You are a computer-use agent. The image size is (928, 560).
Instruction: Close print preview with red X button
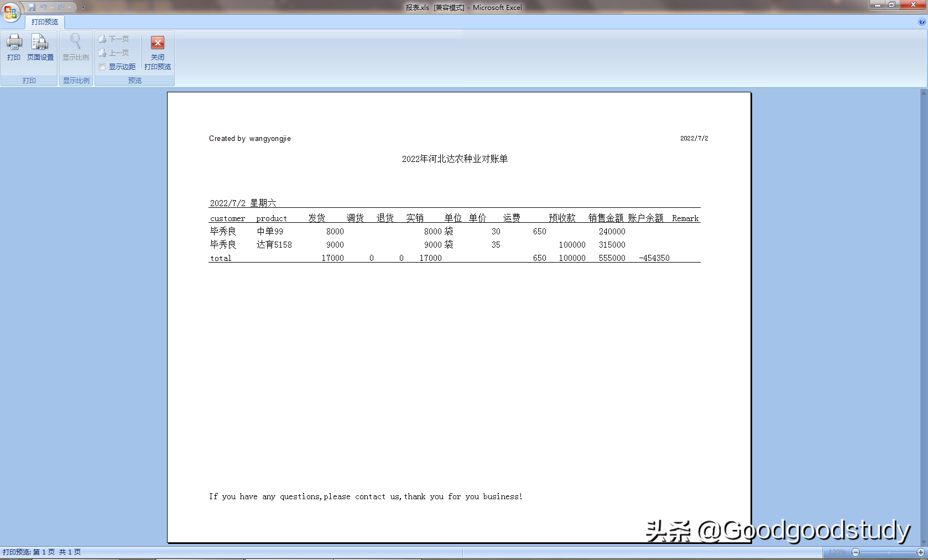[158, 52]
